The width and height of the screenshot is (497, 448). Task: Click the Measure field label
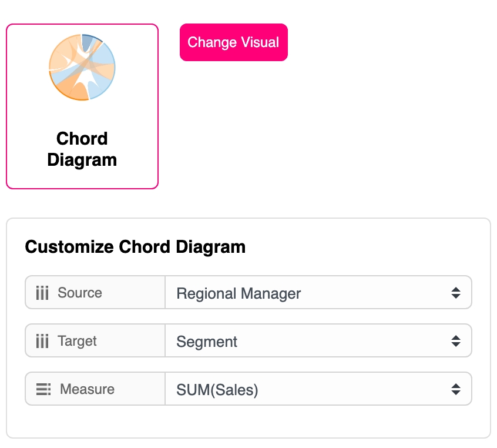[88, 389]
